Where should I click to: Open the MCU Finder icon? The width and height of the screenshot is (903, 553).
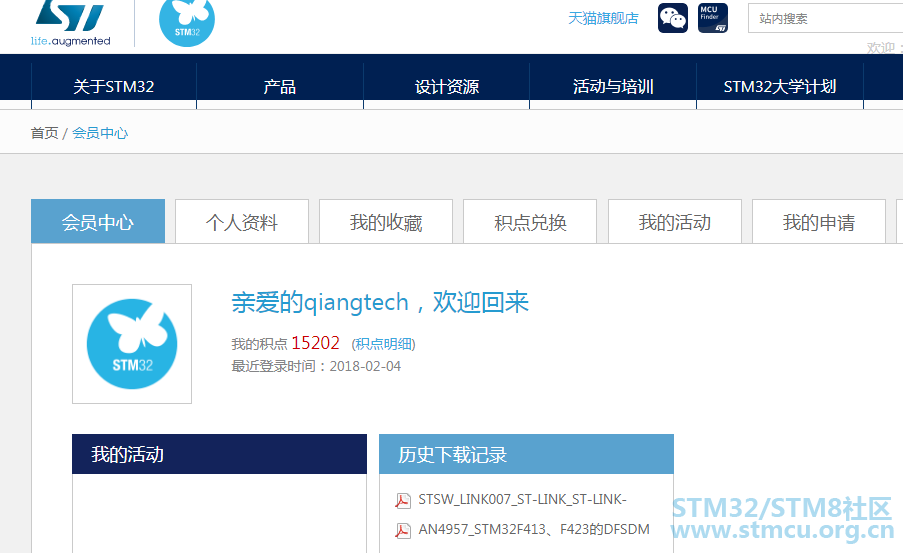tap(713, 18)
